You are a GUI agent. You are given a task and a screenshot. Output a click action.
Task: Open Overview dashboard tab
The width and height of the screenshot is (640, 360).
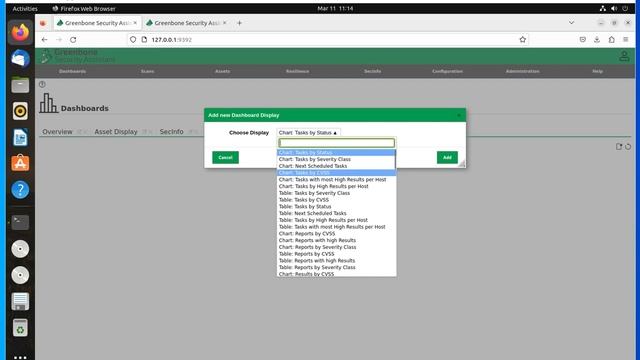click(x=57, y=132)
